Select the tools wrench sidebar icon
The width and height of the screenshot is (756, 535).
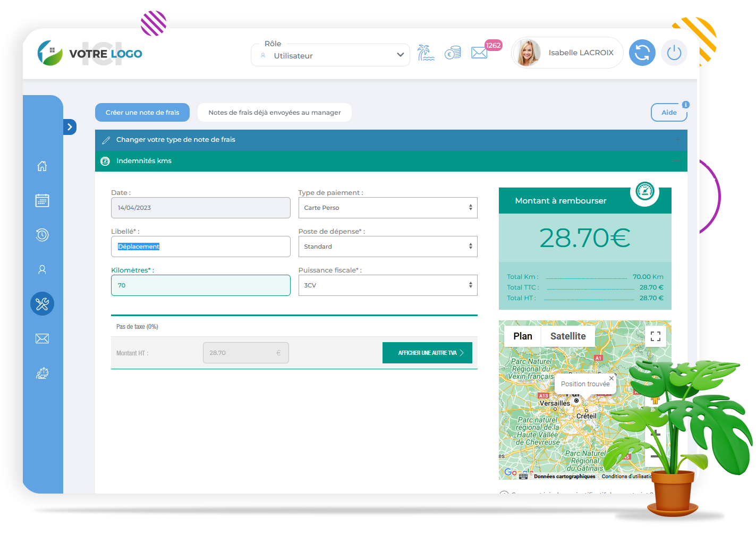click(x=42, y=304)
